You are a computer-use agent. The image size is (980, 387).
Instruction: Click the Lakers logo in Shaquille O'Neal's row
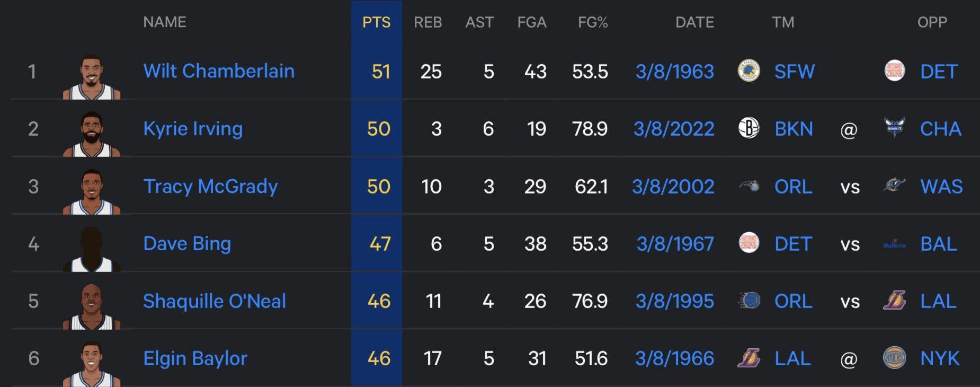coord(895,301)
